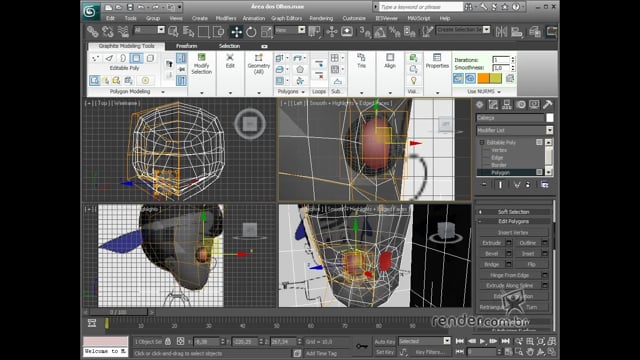Image resolution: width=640 pixels, height=360 pixels.
Task: Click the Unlink Selection icon
Action: [x=108, y=31]
